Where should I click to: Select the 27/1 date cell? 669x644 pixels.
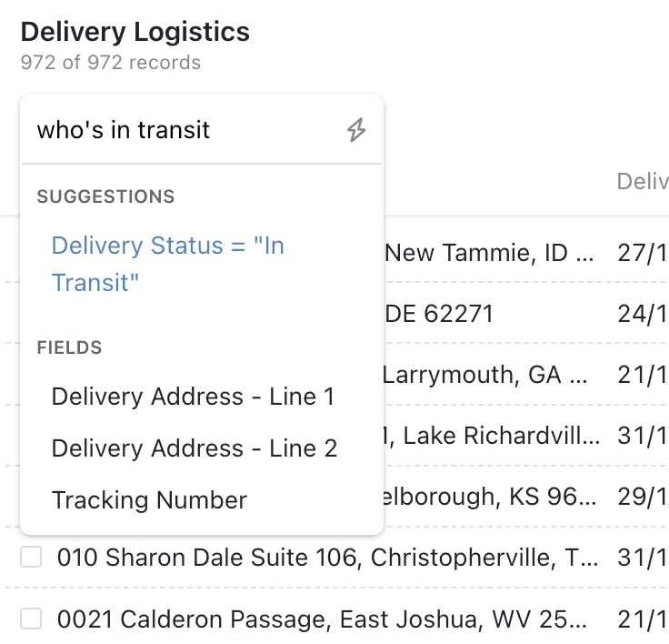coord(642,253)
